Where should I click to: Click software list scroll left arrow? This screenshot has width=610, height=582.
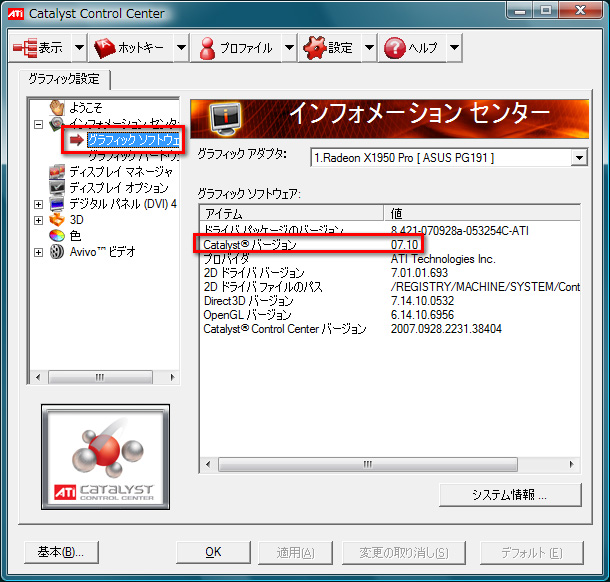(208, 464)
